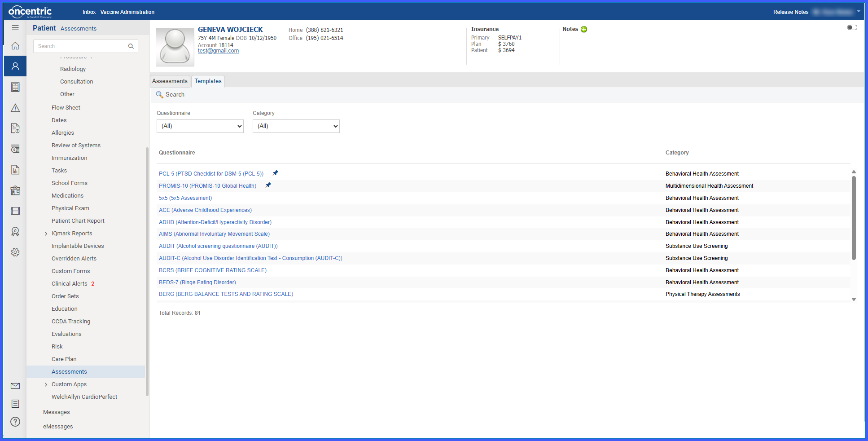
Task: Open Vaccine Administration in the top bar
Action: tap(127, 12)
